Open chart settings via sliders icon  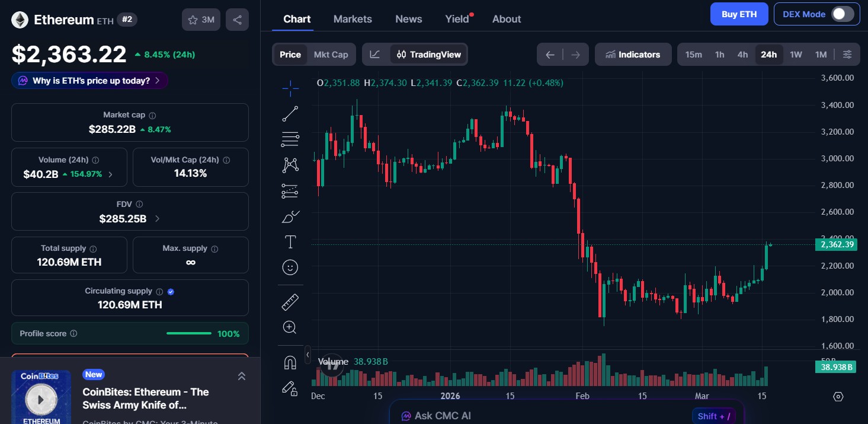coord(847,54)
